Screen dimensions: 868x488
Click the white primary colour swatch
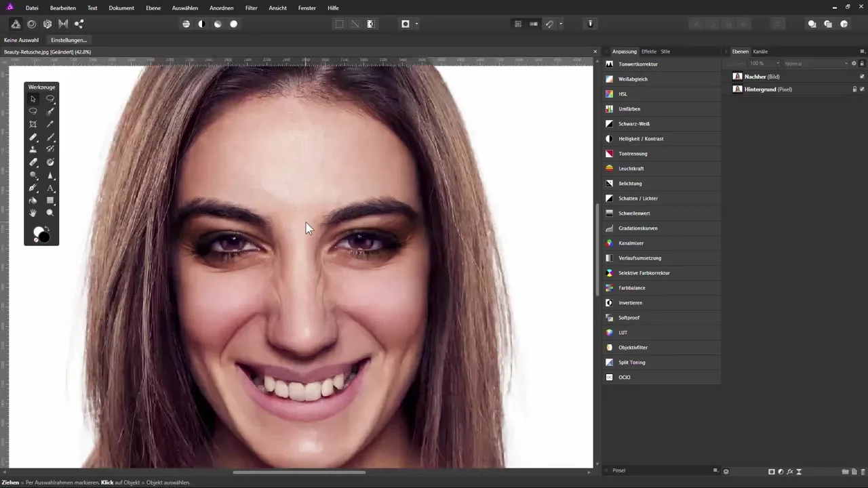coord(37,231)
